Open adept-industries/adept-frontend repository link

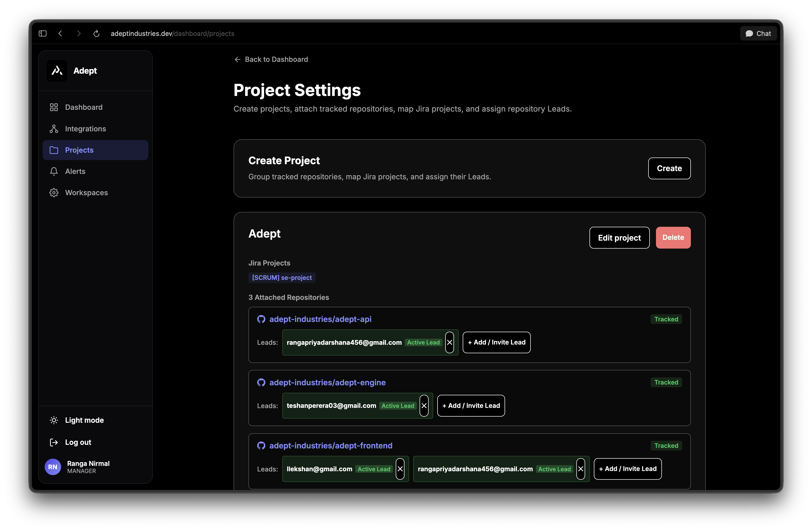click(331, 446)
